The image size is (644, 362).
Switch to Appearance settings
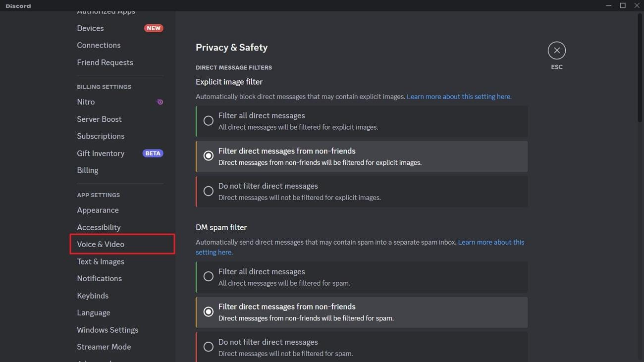click(x=98, y=210)
